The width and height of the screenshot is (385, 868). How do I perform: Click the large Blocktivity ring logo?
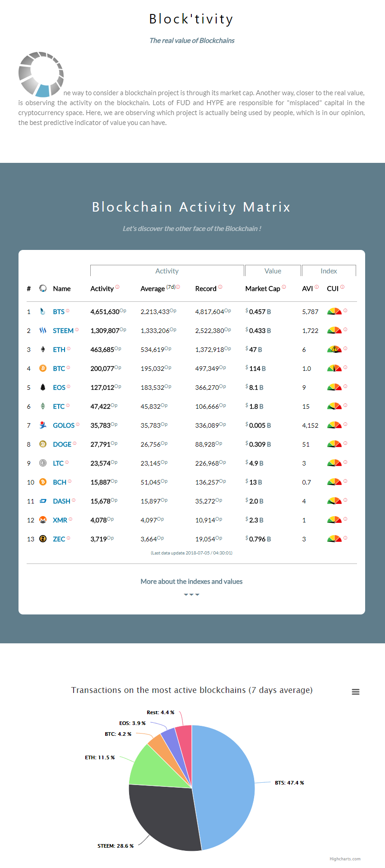pyautogui.click(x=41, y=74)
